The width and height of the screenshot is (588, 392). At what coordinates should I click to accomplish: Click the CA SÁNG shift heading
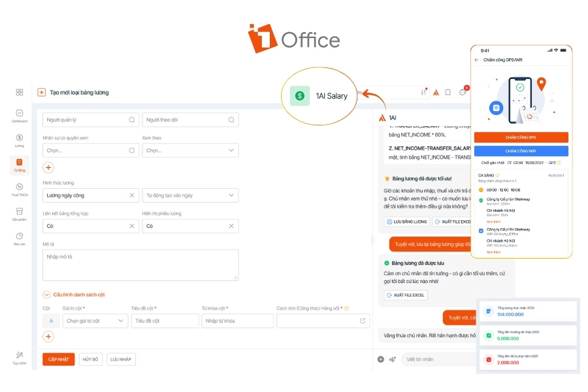point(486,175)
